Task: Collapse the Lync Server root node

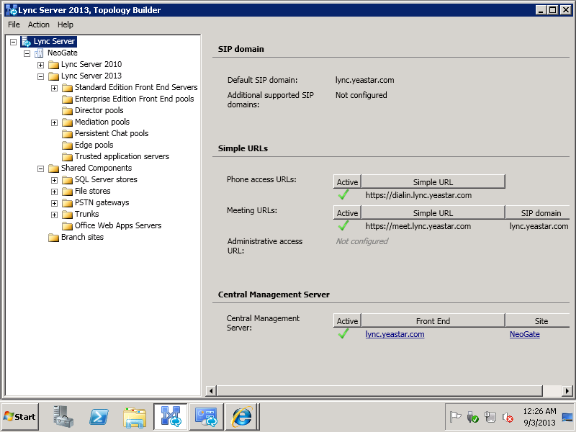Action: [14, 42]
